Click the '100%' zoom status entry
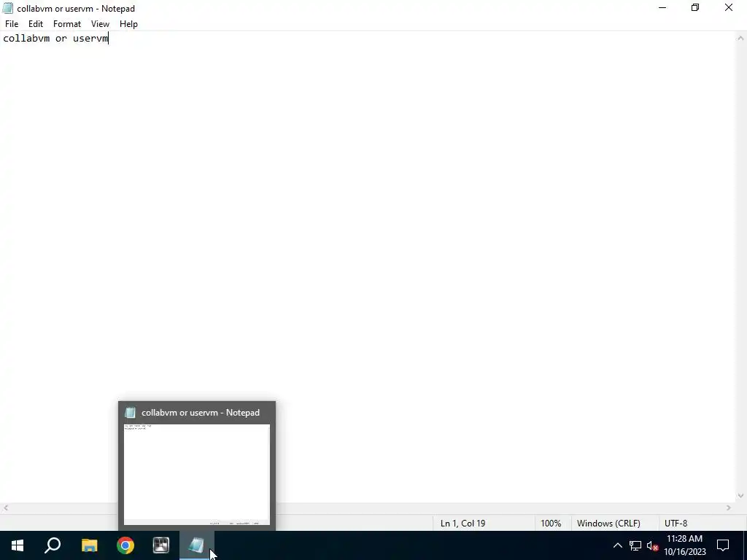747x560 pixels. (x=551, y=524)
